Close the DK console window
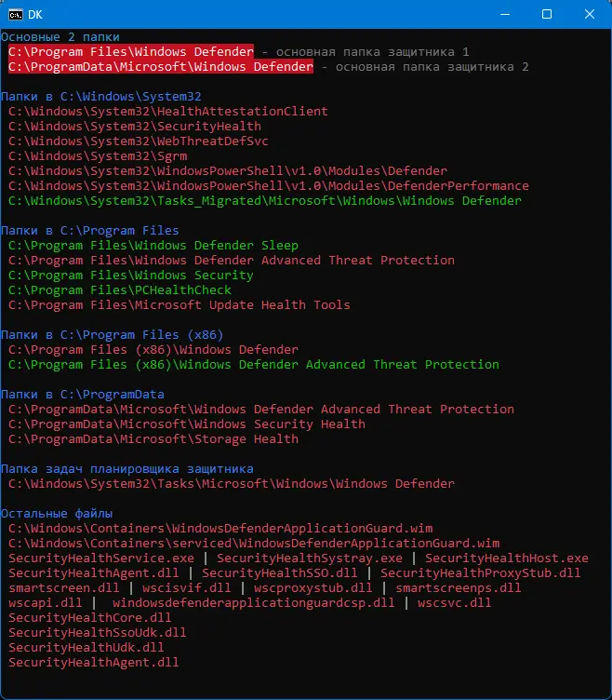This screenshot has height=700, width=612. (x=590, y=14)
